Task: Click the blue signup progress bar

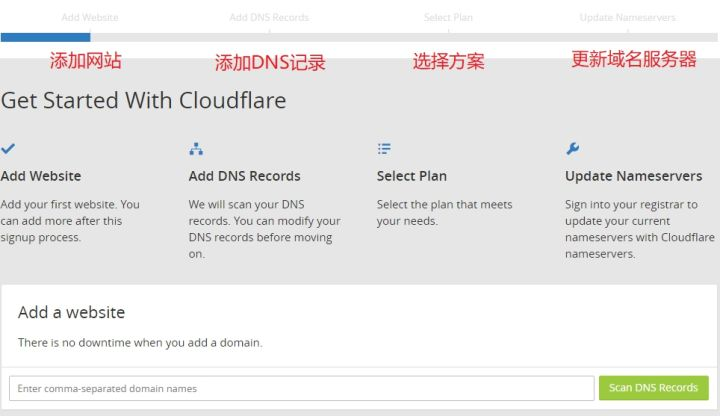Action: (x=45, y=37)
